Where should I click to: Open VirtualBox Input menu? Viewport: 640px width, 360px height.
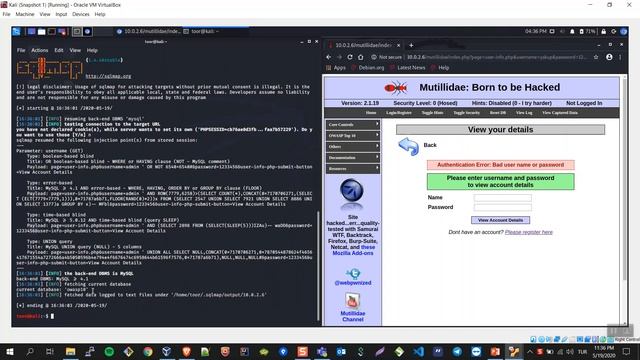[61, 14]
